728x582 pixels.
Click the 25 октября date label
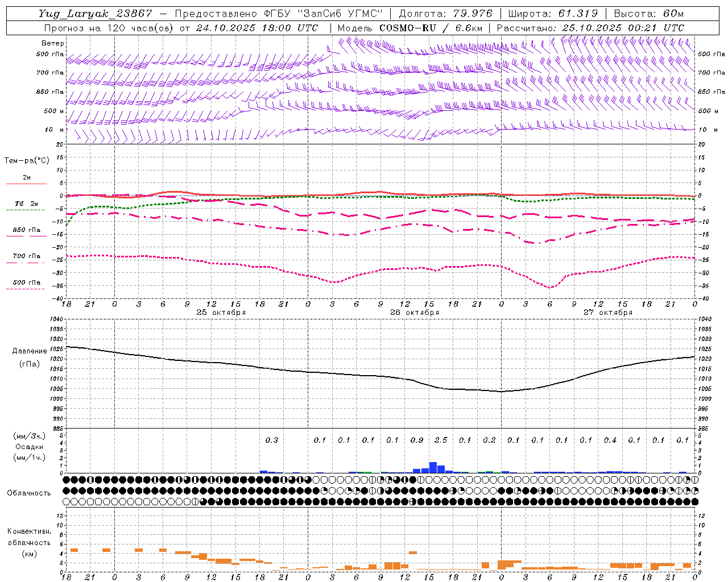221,313
